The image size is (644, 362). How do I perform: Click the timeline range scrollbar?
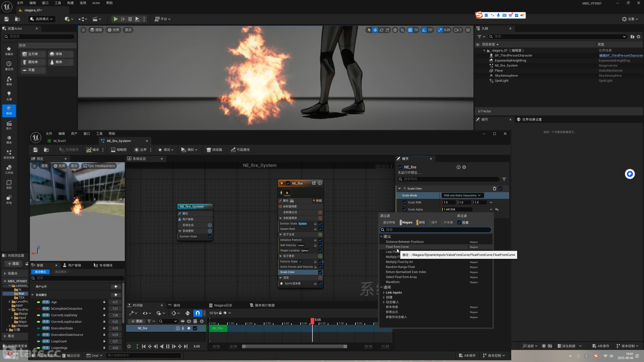[295, 346]
